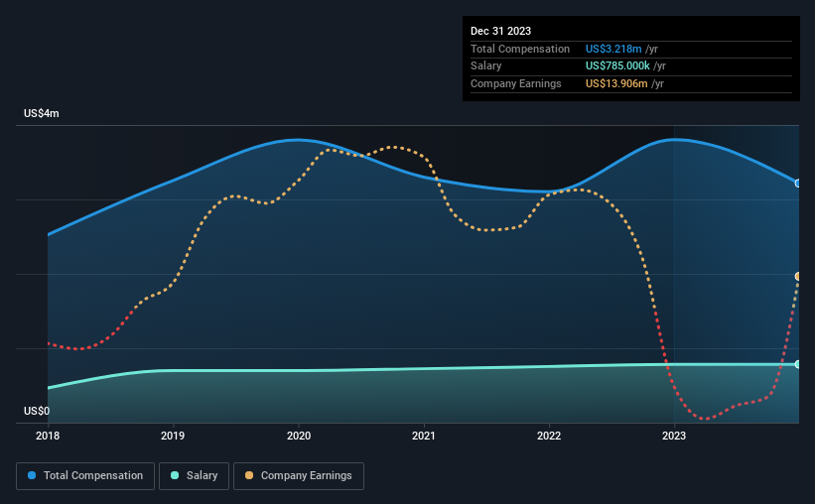Screen dimensions: 815x504
Task: Select the Salary end-point marker
Action: [798, 364]
